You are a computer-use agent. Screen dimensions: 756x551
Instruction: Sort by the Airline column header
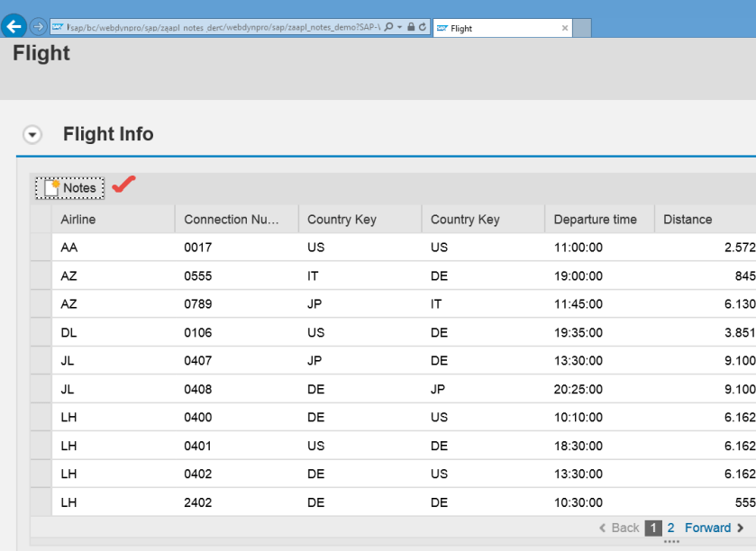[x=113, y=219]
